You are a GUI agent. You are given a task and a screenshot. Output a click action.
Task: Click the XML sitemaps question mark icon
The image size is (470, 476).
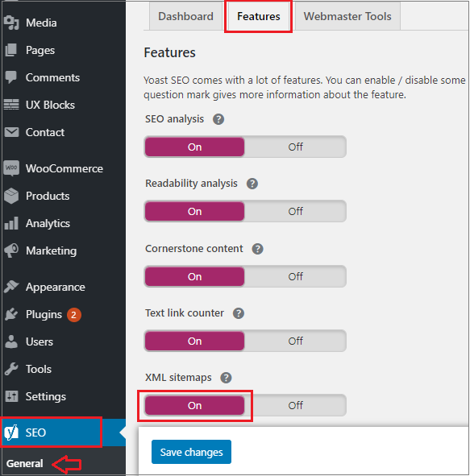click(x=226, y=378)
